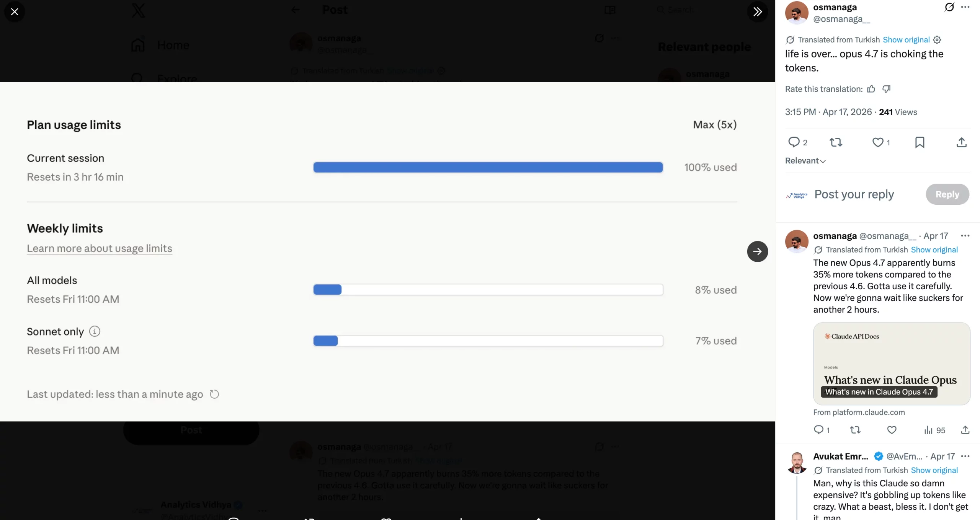Image resolution: width=980 pixels, height=520 pixels.
Task: Click thumbs up on translation rating
Action: click(x=871, y=89)
